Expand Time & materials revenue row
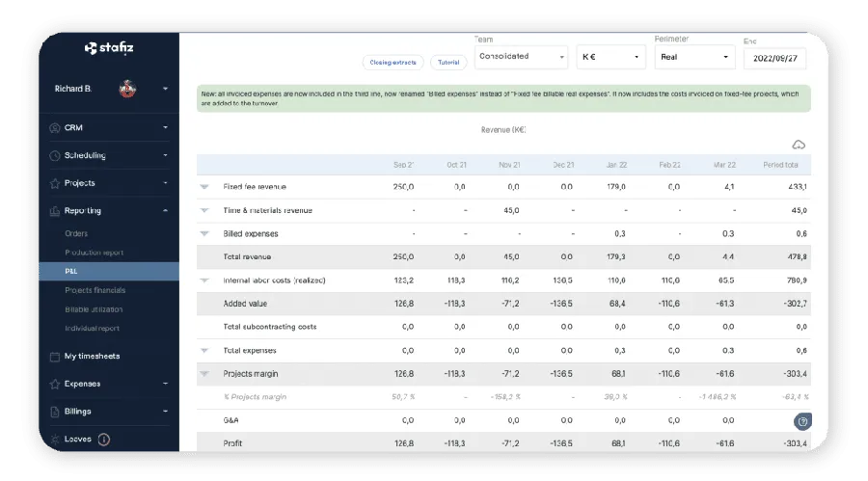Screen dimensions: 868x481 tap(203, 210)
